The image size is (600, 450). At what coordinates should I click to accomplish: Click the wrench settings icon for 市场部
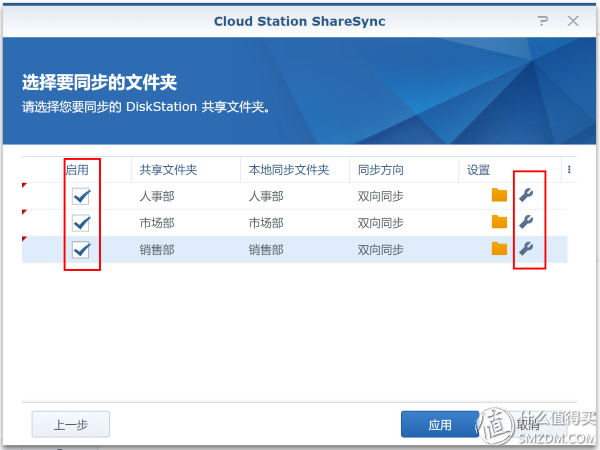(x=526, y=222)
